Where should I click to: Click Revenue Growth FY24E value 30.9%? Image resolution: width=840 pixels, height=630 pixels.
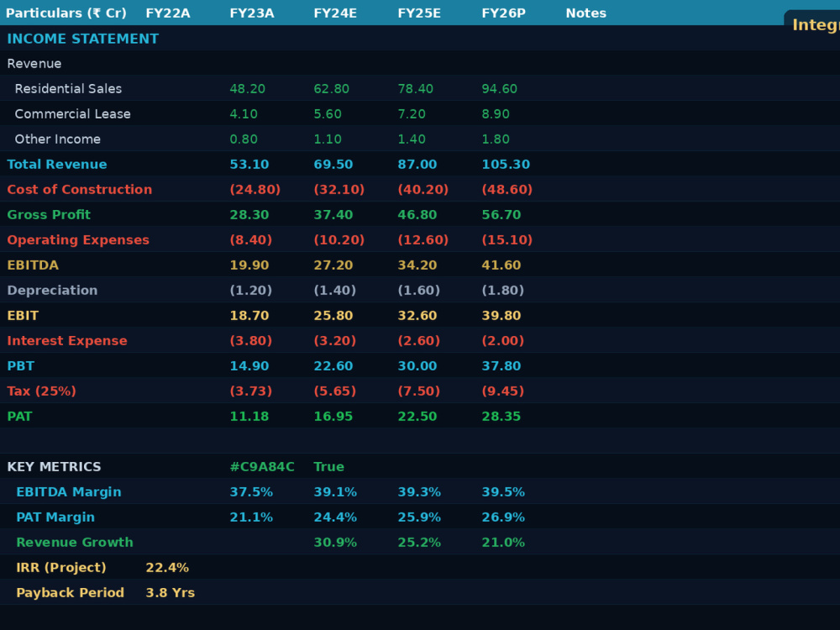335,542
